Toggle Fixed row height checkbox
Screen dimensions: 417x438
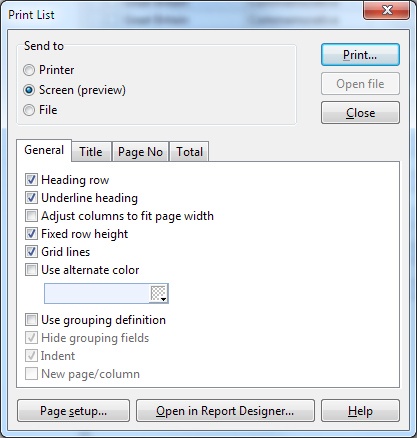[31, 234]
